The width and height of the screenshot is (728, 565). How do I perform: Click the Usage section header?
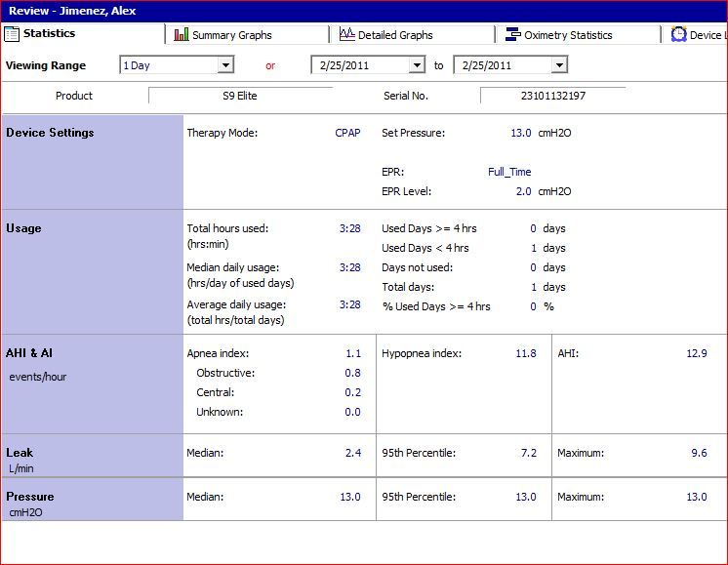coord(23,228)
